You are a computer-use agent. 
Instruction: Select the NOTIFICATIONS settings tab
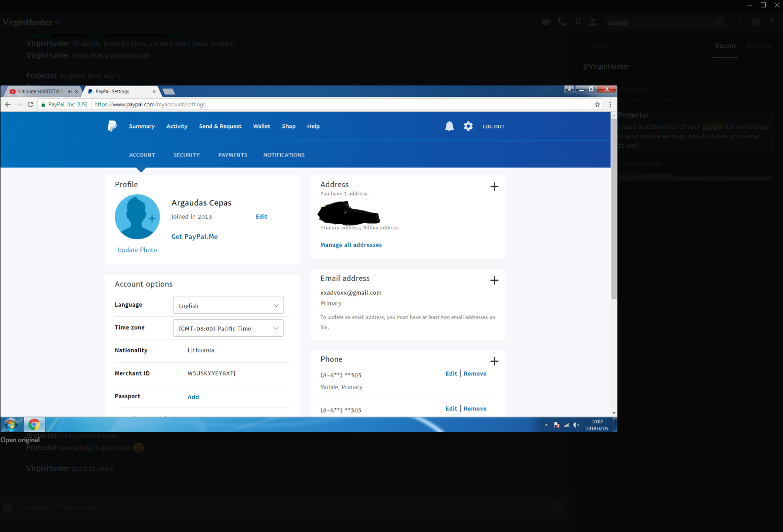pyautogui.click(x=284, y=155)
